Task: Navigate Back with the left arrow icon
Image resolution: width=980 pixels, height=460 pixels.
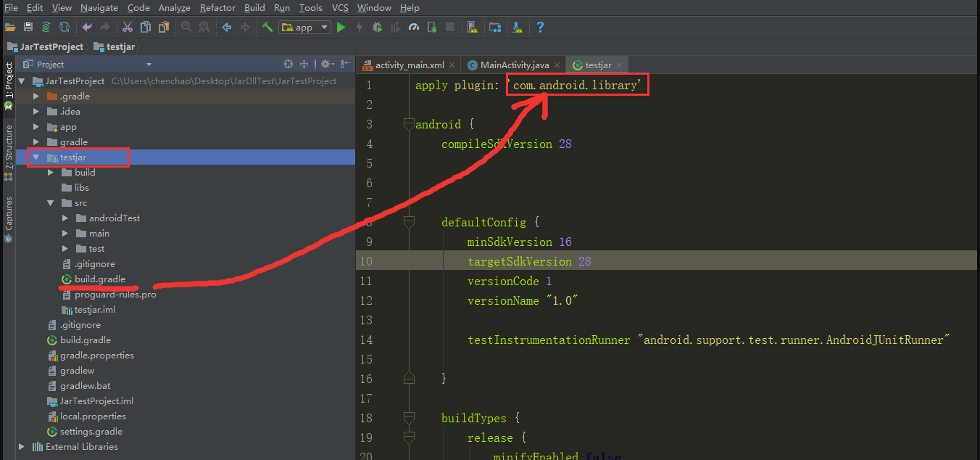Action: [x=227, y=28]
